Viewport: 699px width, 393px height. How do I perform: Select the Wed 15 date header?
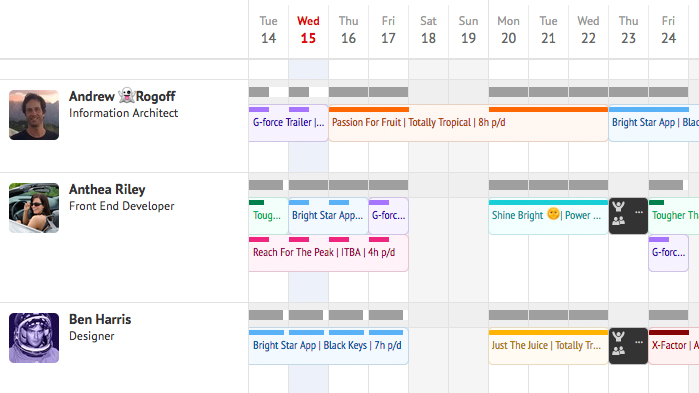tap(308, 30)
